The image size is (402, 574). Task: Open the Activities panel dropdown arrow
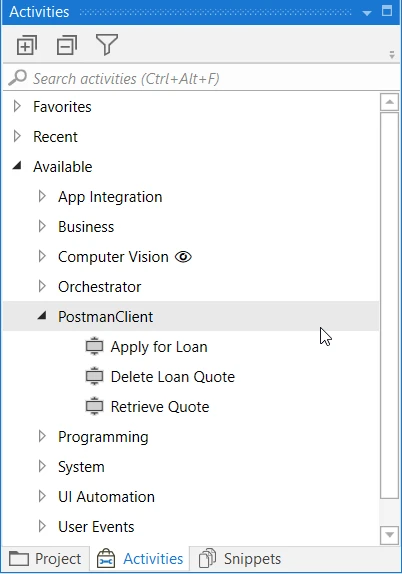366,13
